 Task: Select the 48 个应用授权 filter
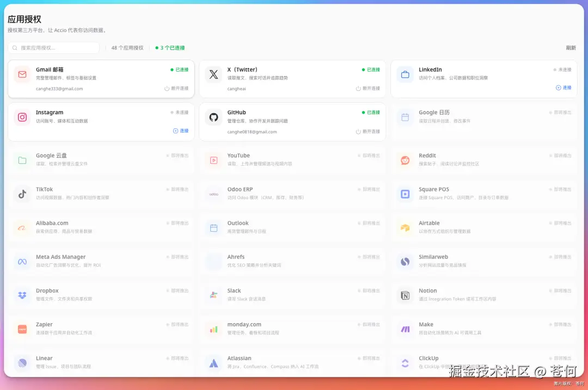127,48
